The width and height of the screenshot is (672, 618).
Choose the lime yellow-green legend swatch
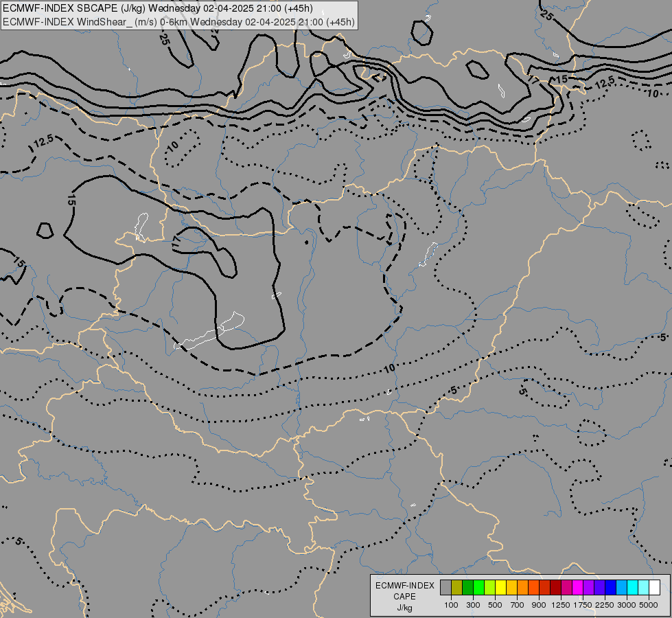[490, 588]
